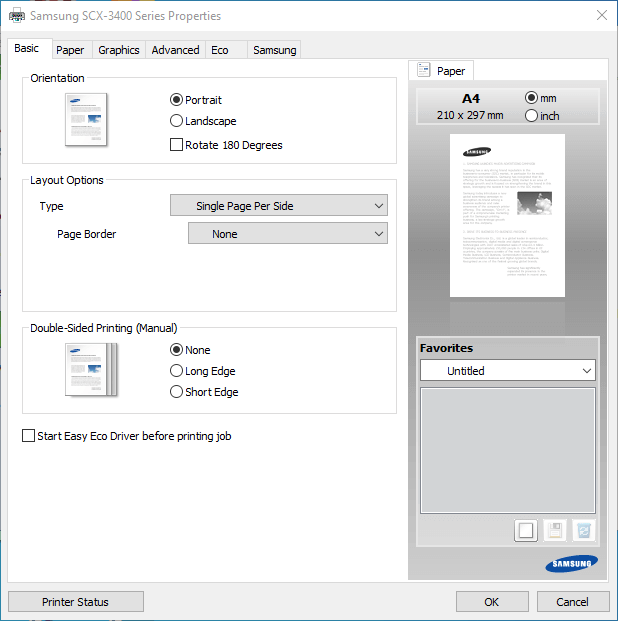Click the Paper document icon in preview tab
The image size is (618, 621).
click(423, 70)
